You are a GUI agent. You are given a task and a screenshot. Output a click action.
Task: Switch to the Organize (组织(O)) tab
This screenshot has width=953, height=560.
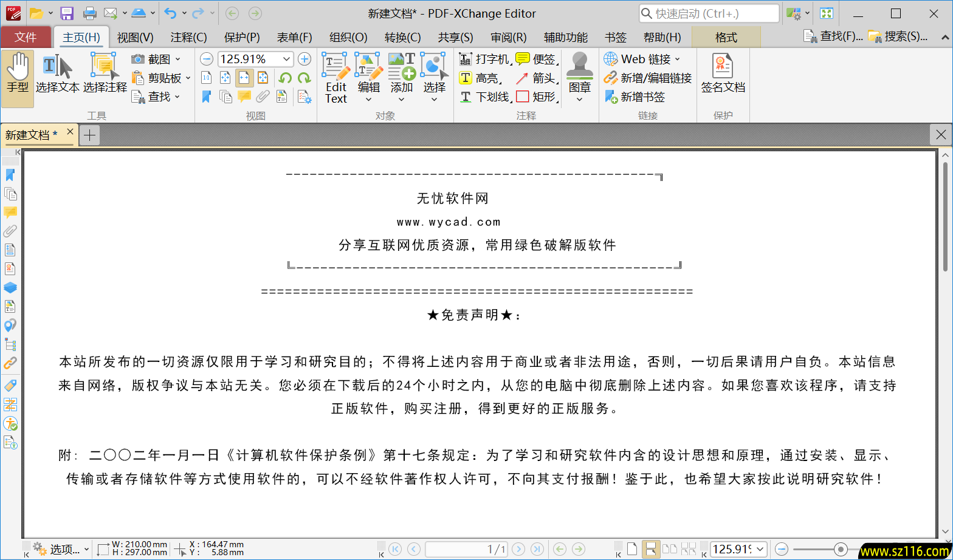pyautogui.click(x=348, y=37)
